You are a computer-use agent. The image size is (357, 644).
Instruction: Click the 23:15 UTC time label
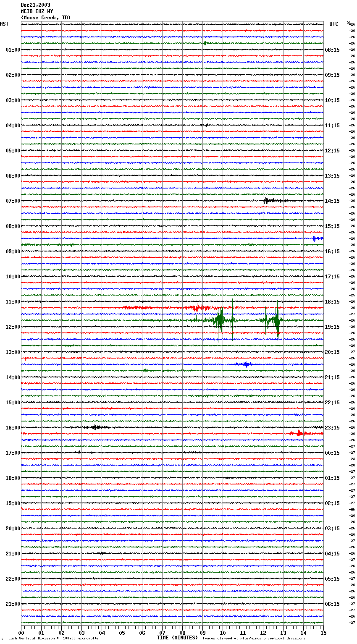[x=332, y=428]
